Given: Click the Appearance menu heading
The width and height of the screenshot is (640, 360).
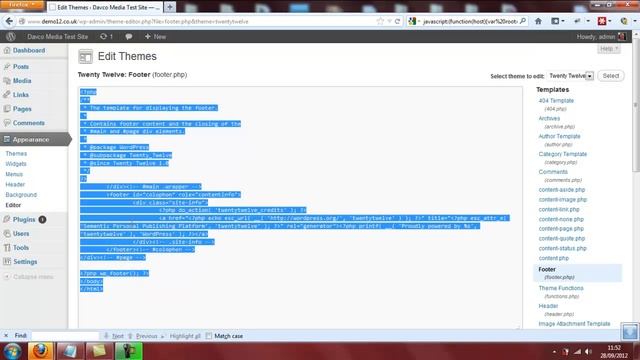Looking at the screenshot, I should click(31, 140).
